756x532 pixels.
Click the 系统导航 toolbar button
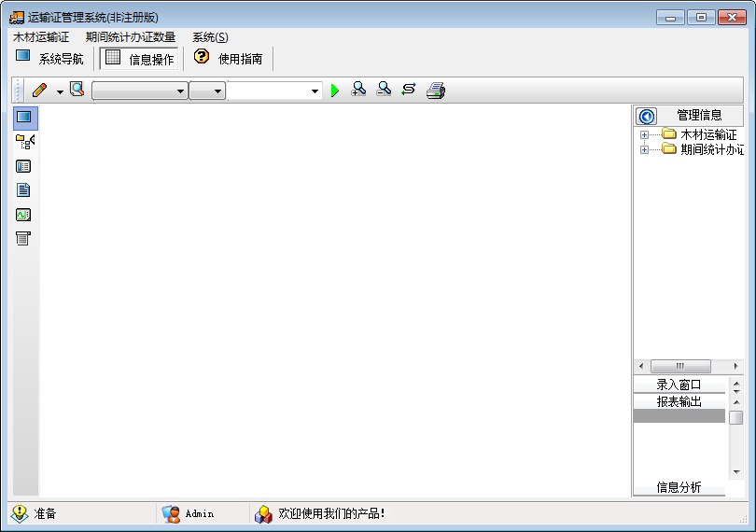click(49, 59)
